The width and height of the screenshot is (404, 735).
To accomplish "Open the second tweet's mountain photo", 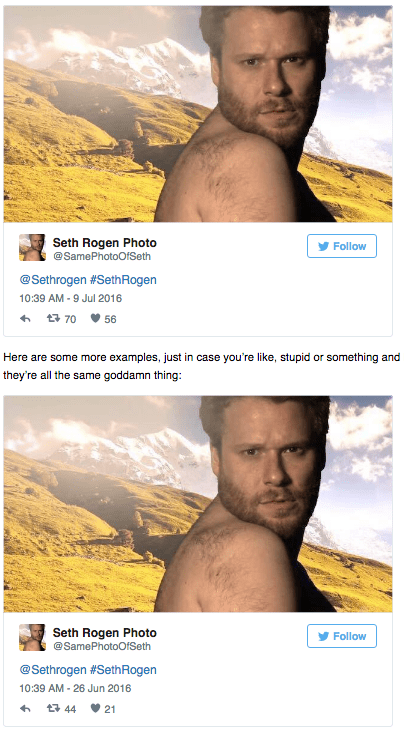I will click(198, 504).
